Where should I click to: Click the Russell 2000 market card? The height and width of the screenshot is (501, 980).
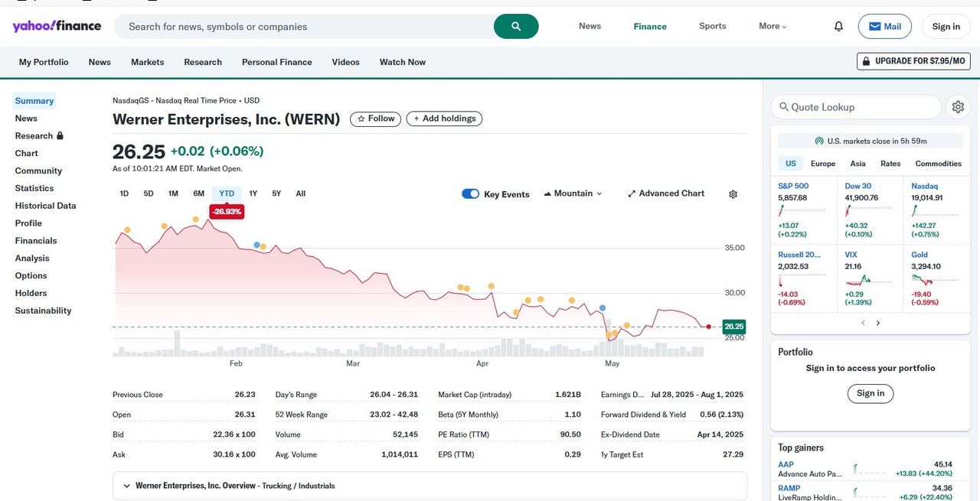(804, 277)
